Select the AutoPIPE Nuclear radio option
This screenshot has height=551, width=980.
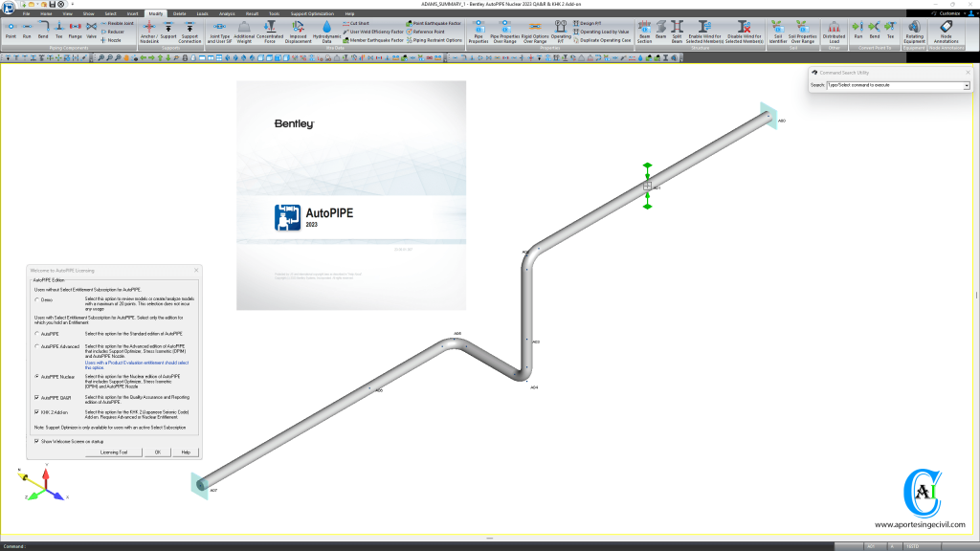tap(37, 377)
